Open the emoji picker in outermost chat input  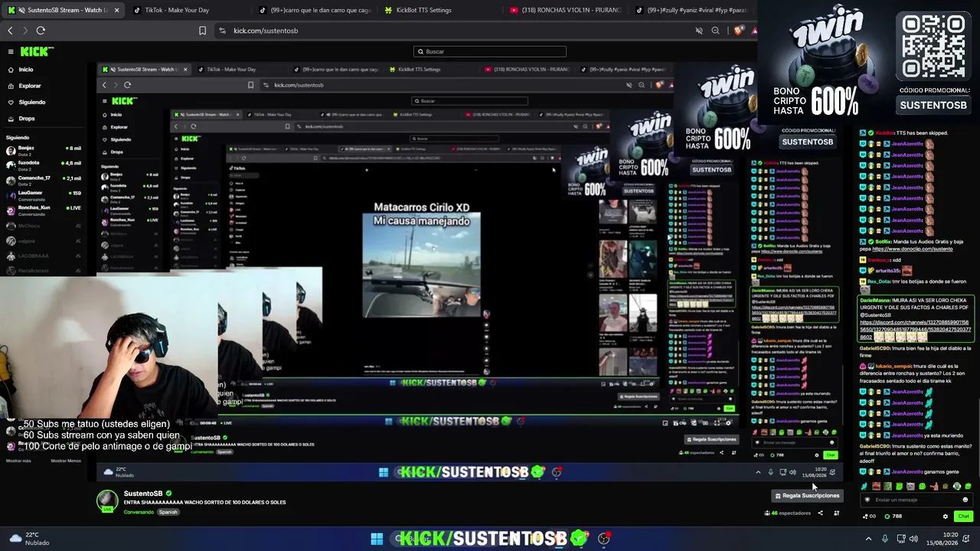click(965, 500)
